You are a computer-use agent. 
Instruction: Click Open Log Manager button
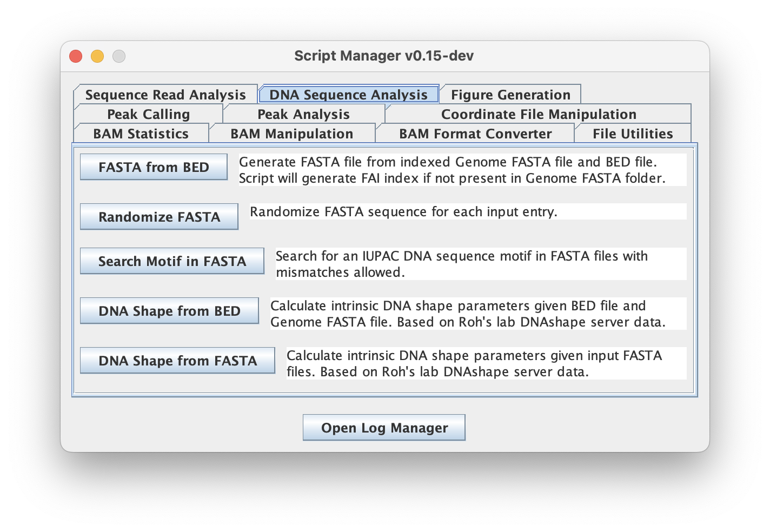pyautogui.click(x=384, y=428)
